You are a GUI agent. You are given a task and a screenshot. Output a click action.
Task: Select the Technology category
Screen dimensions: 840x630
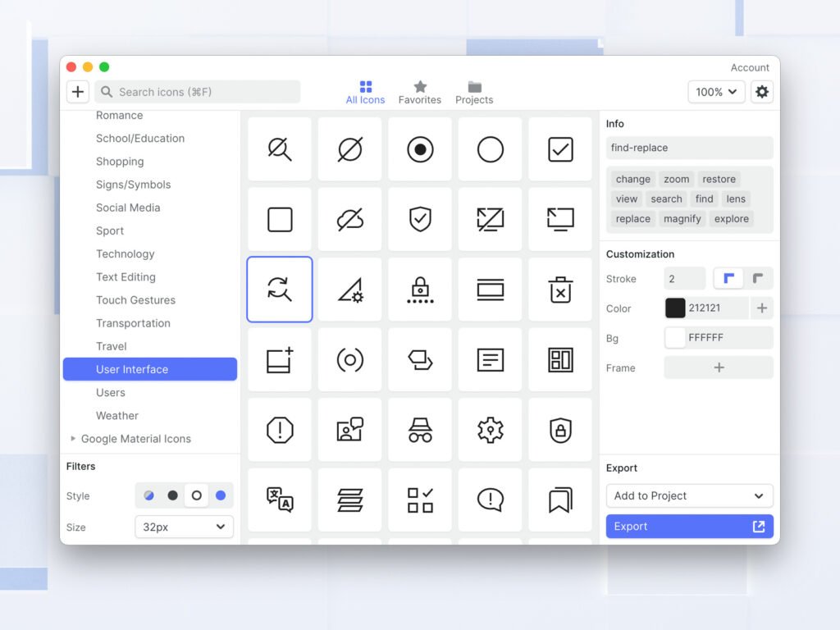126,254
